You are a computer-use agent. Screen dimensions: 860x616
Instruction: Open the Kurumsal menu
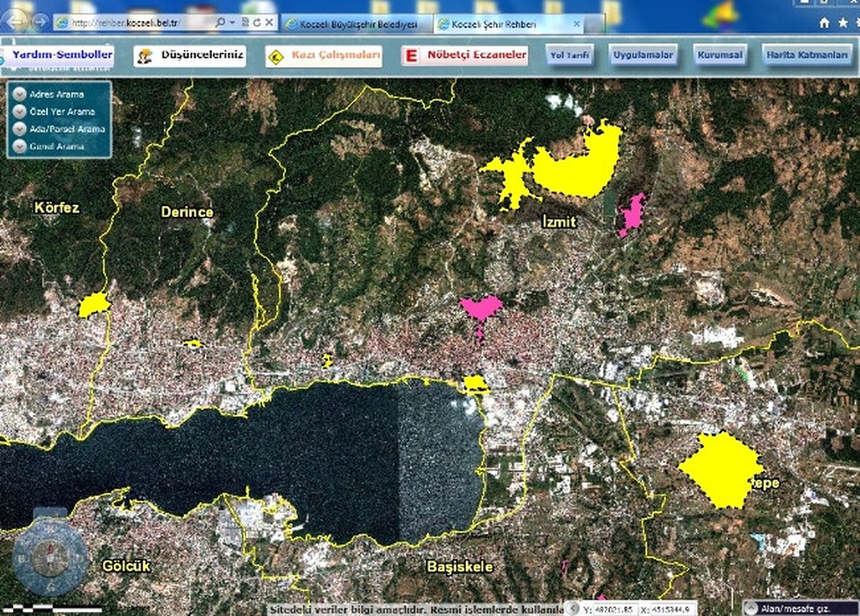[x=720, y=55]
